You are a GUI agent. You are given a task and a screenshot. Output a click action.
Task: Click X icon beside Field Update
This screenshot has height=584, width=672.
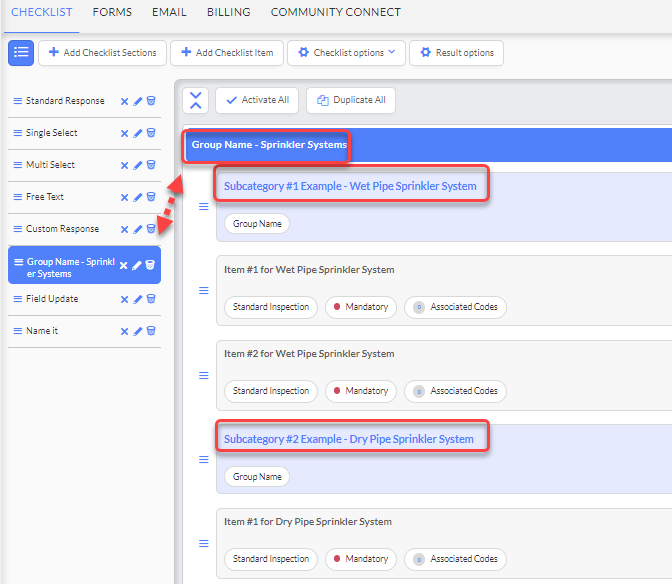(124, 299)
